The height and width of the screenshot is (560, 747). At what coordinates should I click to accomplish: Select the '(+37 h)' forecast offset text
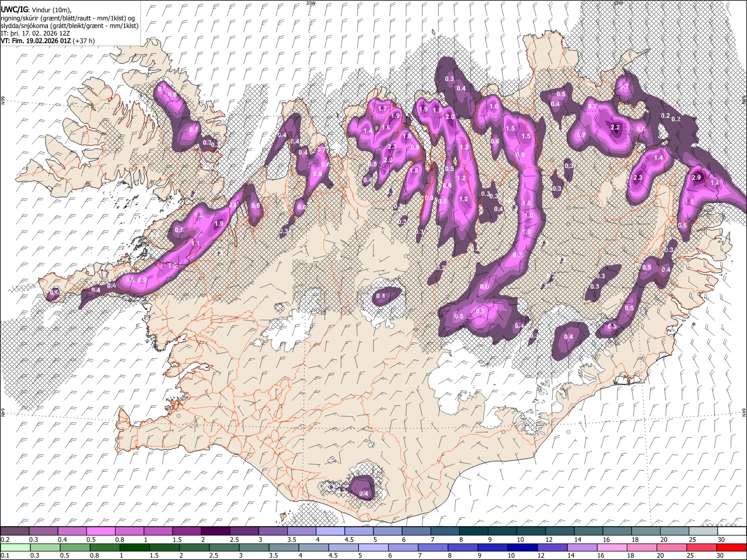tap(84, 41)
